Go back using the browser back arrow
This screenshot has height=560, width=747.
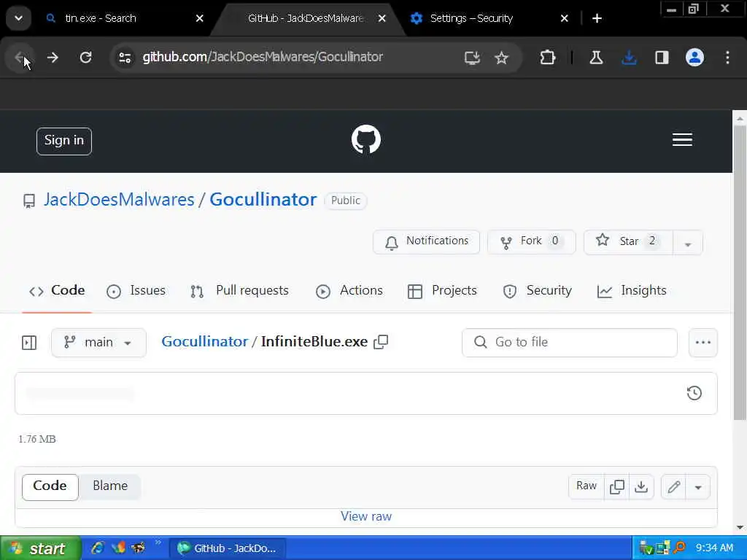click(x=20, y=58)
